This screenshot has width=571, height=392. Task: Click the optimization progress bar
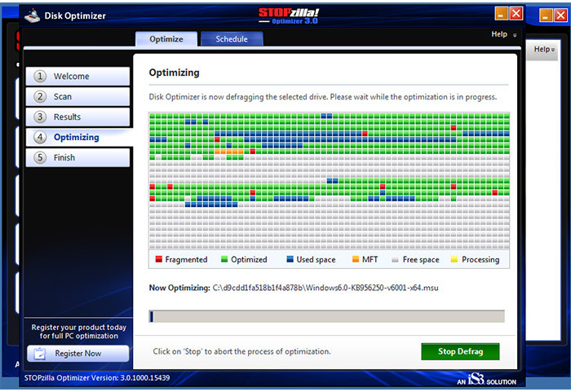[326, 316]
